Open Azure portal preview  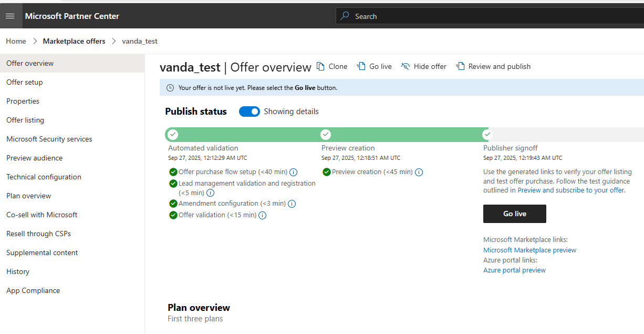pyautogui.click(x=514, y=270)
